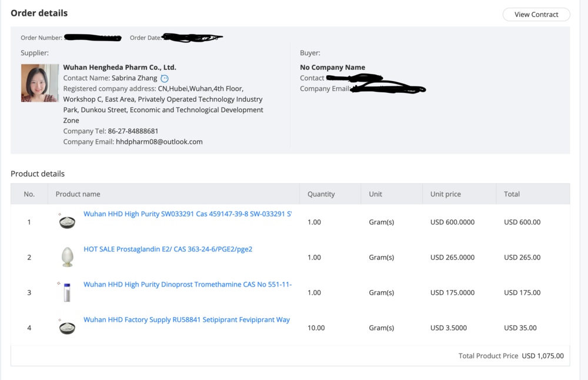Open RU58841 Setipiprant Fevipiprant product link
588x380 pixels.
coord(186,320)
